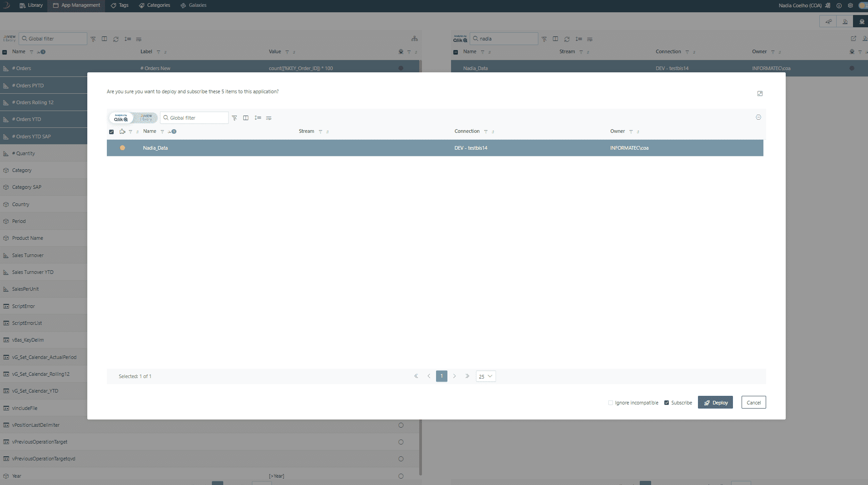Viewport: 868px width, 485px height.
Task: Go to the next page arrow
Action: coord(454,376)
